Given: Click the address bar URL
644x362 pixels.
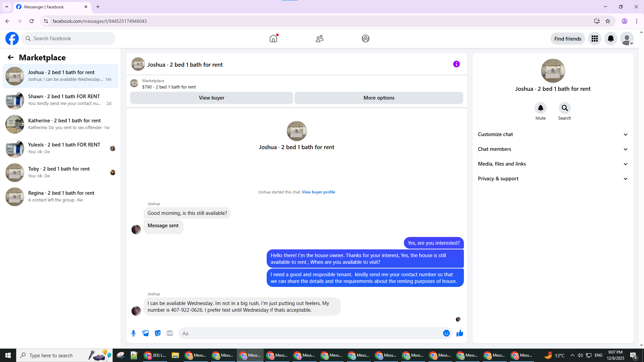Looking at the screenshot, I should pyautogui.click(x=100, y=21).
